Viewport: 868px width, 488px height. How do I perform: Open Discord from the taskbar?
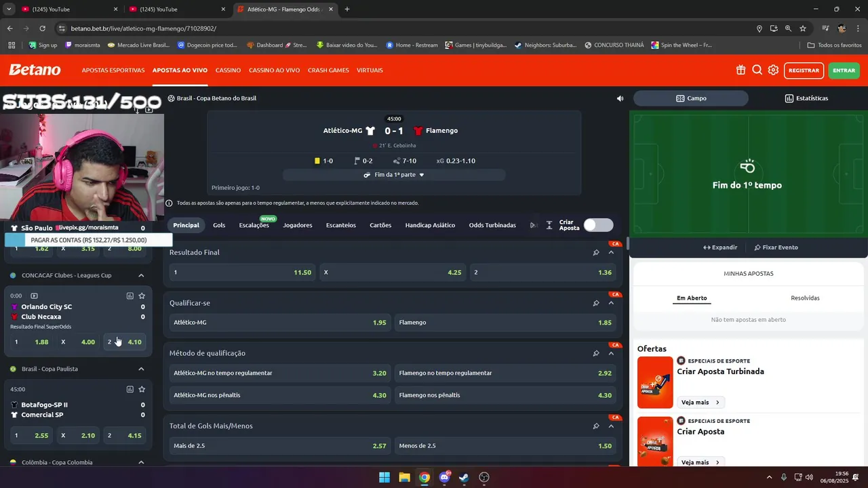(x=444, y=477)
